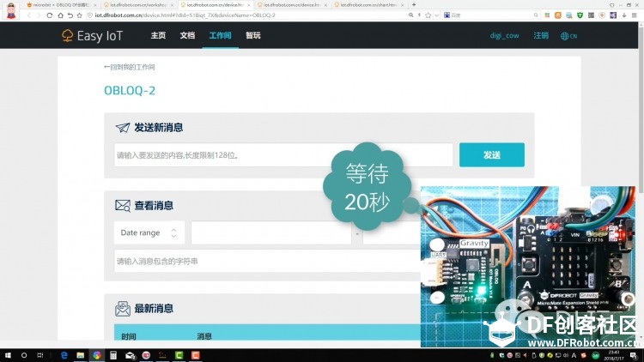Open Edge browser from taskbar
644x362 pixels.
[64, 355]
